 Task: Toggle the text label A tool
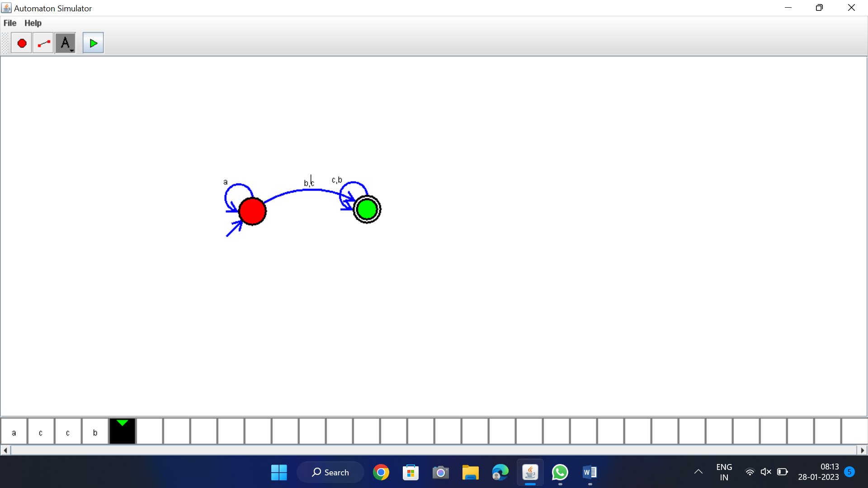tap(66, 43)
